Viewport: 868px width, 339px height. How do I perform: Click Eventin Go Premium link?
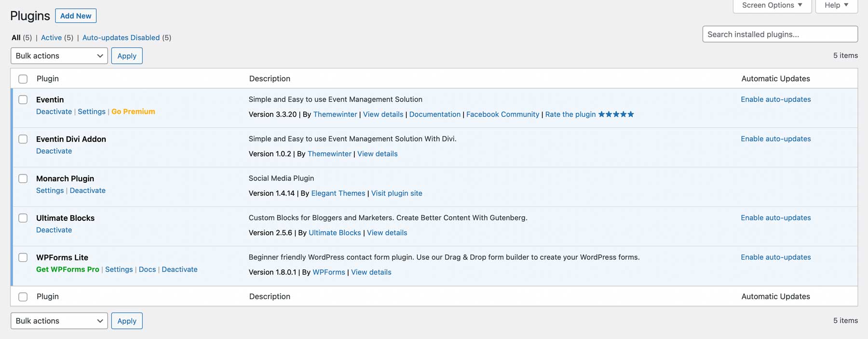(x=133, y=111)
